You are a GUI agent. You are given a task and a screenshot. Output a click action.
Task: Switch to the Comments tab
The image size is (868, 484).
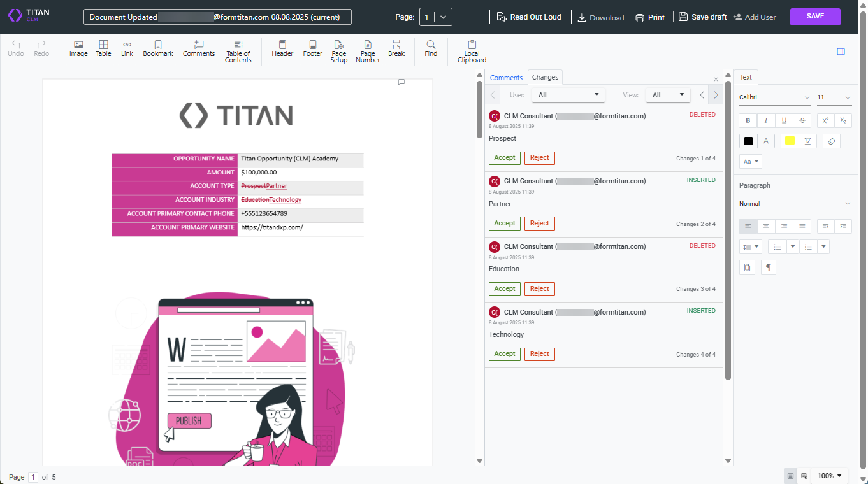tap(506, 77)
